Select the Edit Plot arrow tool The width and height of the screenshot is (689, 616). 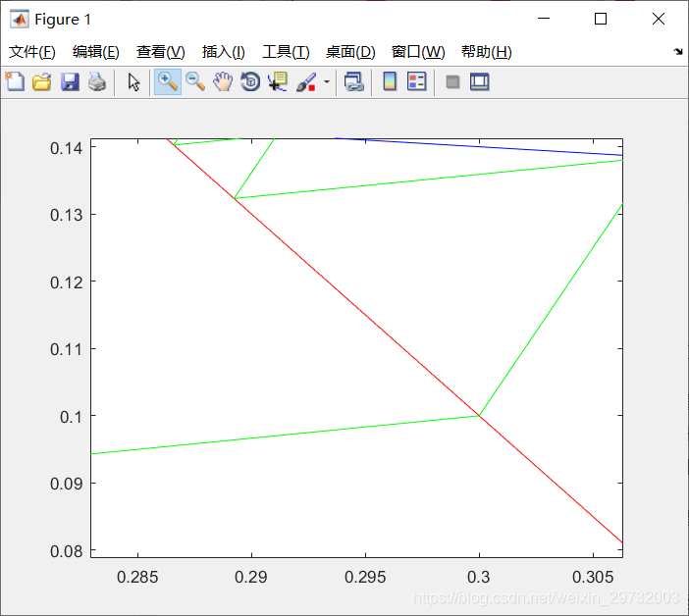point(134,82)
